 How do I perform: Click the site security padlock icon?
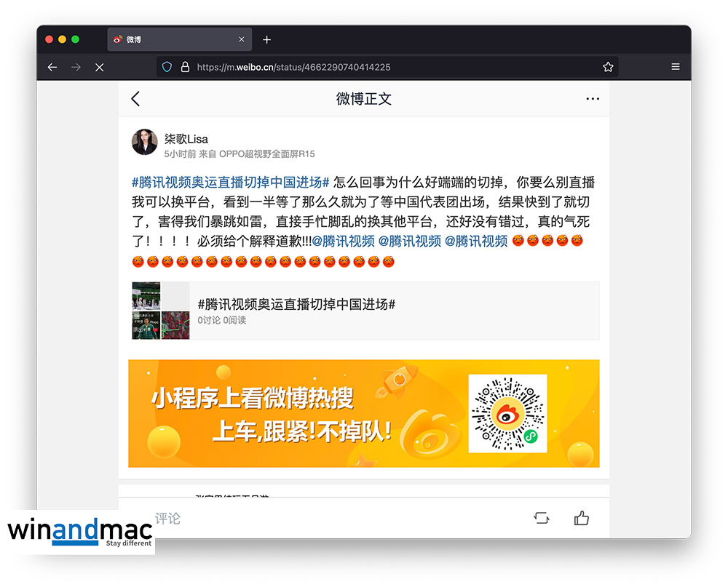(x=185, y=67)
